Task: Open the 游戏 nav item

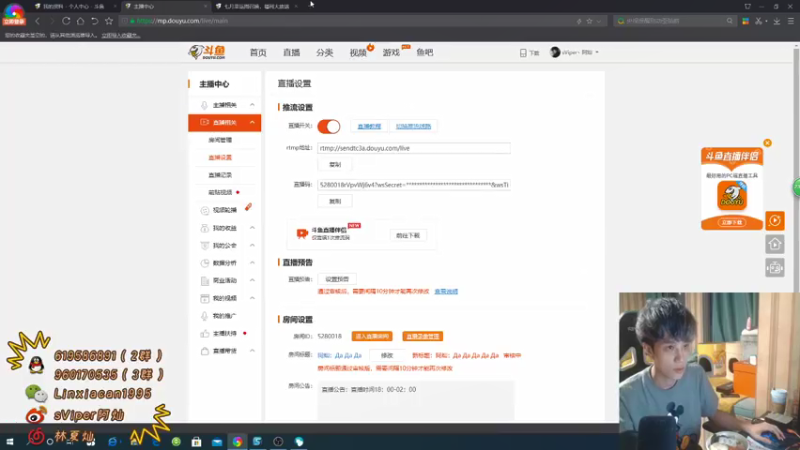Action: point(391,53)
